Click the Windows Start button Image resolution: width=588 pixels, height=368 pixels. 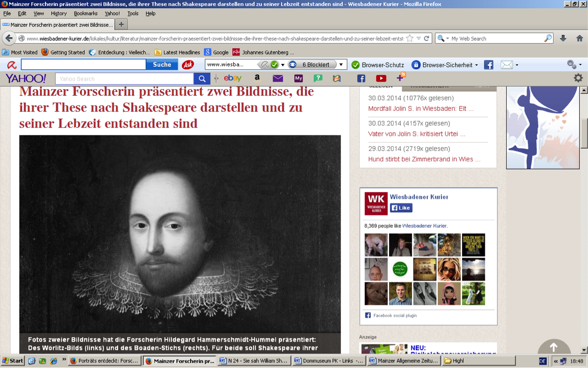[x=13, y=361]
